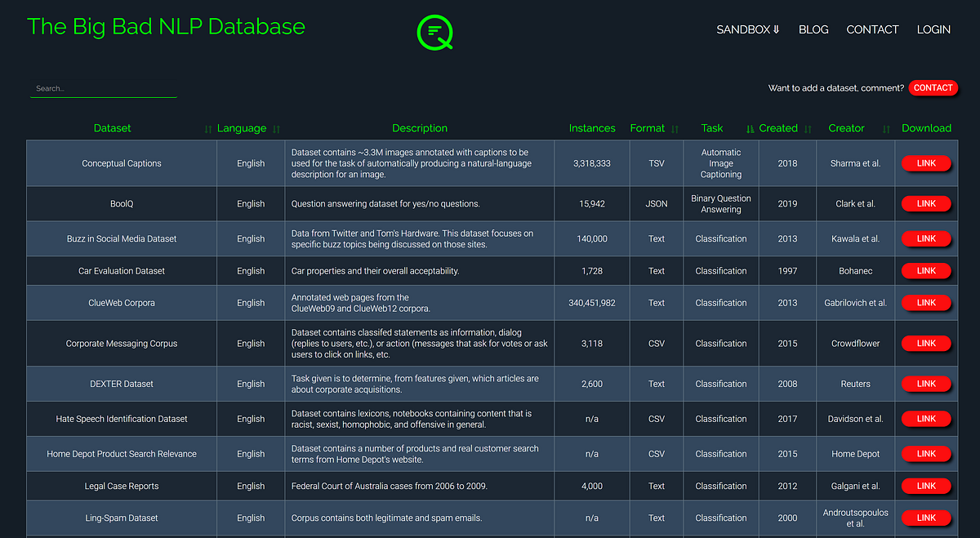Image resolution: width=980 pixels, height=538 pixels.
Task: Sort the Language column with its sort icon
Action: click(276, 129)
